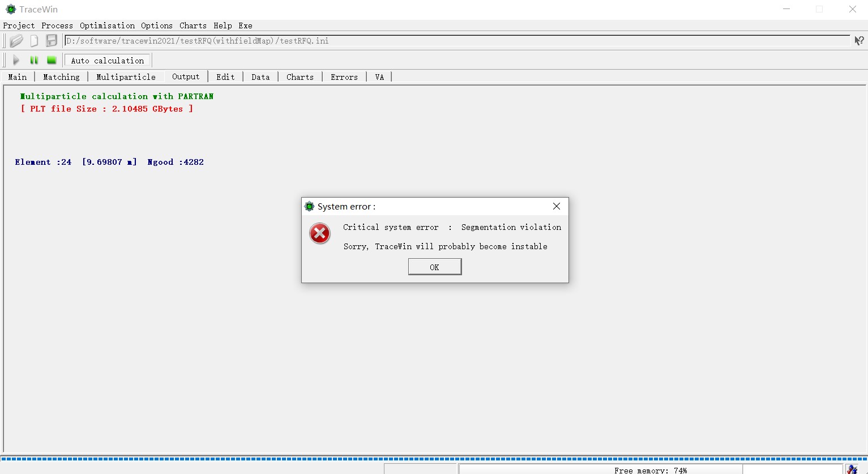Screen dimensions: 868x474
Task: Click the 'Free memory: 74%' status text
Action: (651, 470)
